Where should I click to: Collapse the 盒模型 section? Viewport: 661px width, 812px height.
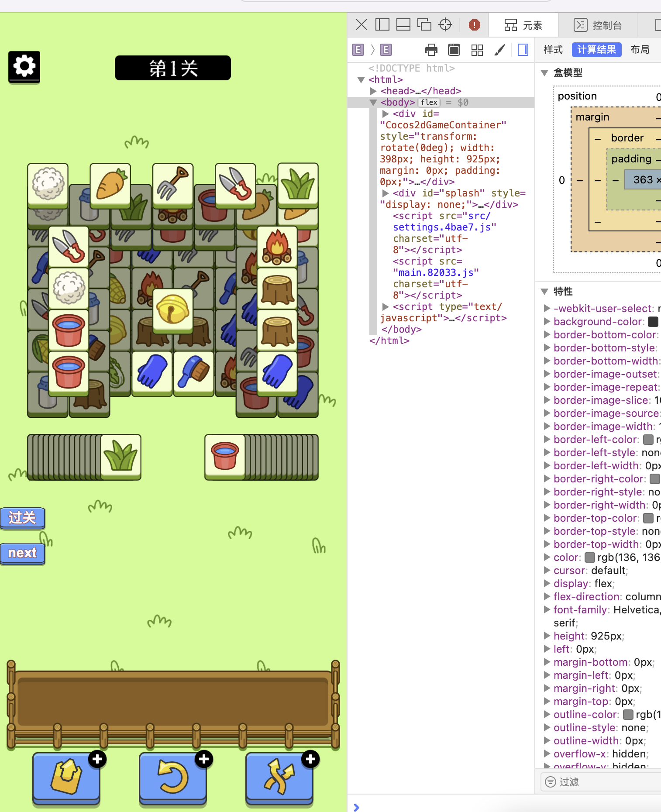pyautogui.click(x=544, y=73)
